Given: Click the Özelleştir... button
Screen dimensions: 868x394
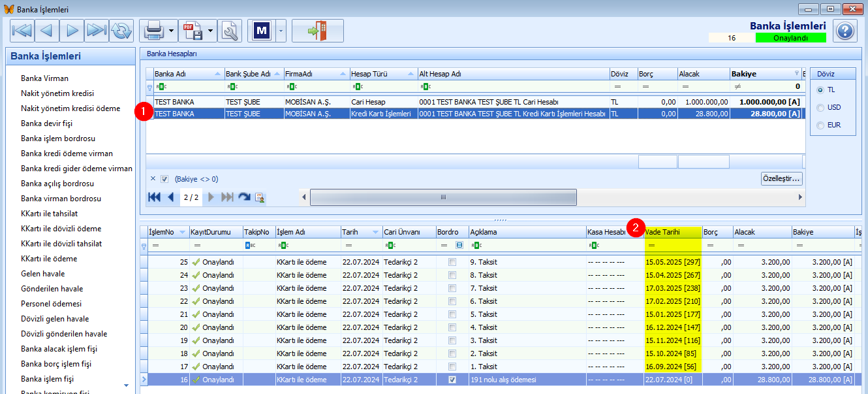Looking at the screenshot, I should tap(782, 178).
